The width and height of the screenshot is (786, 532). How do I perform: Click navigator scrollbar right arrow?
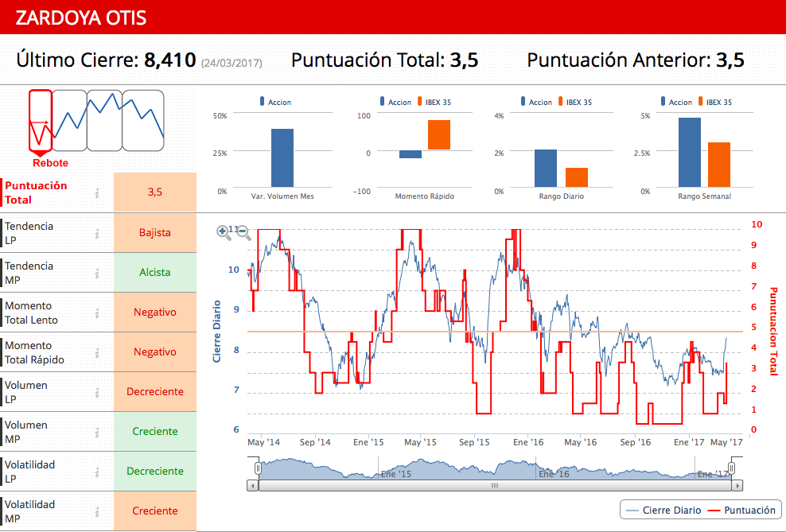pyautogui.click(x=737, y=485)
